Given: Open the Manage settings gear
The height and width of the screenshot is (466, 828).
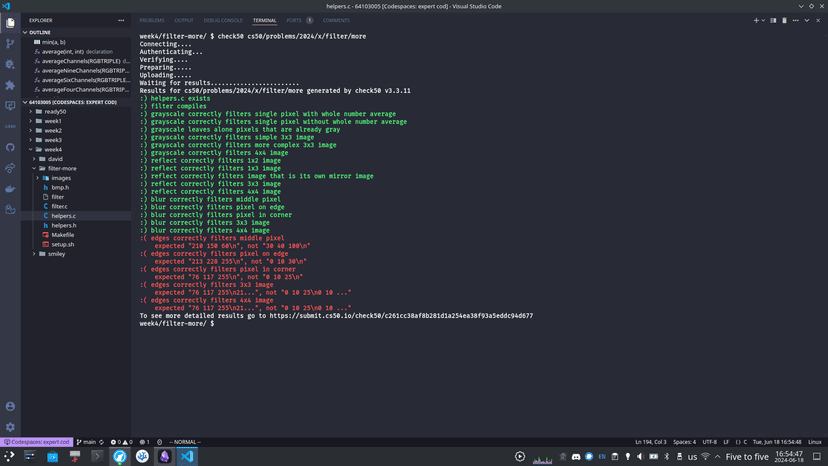Looking at the screenshot, I should pos(10,427).
